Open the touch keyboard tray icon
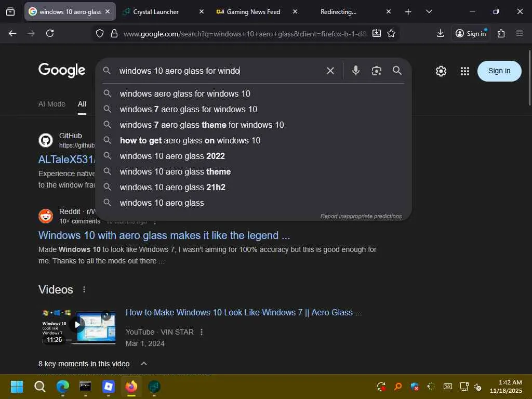The height and width of the screenshot is (399, 532). coord(447,386)
